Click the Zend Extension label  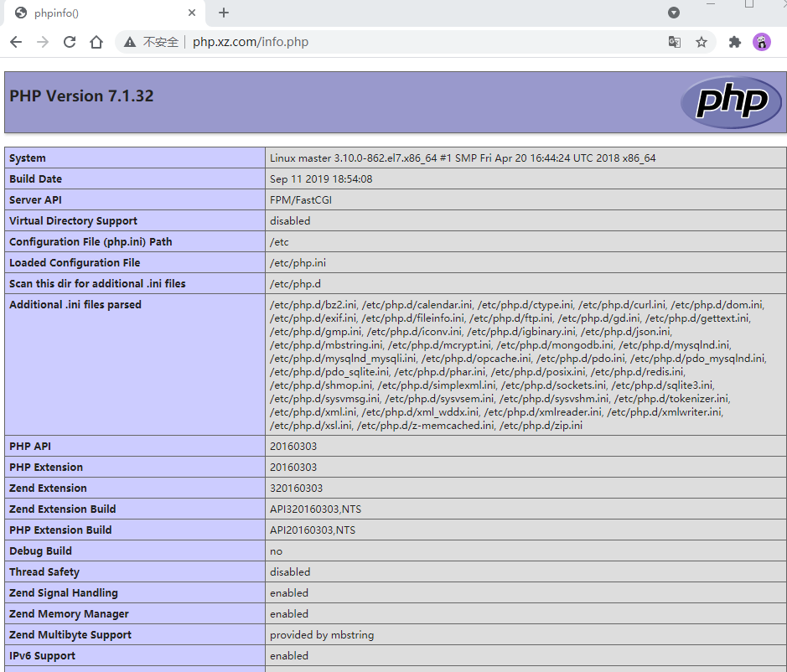coord(48,488)
